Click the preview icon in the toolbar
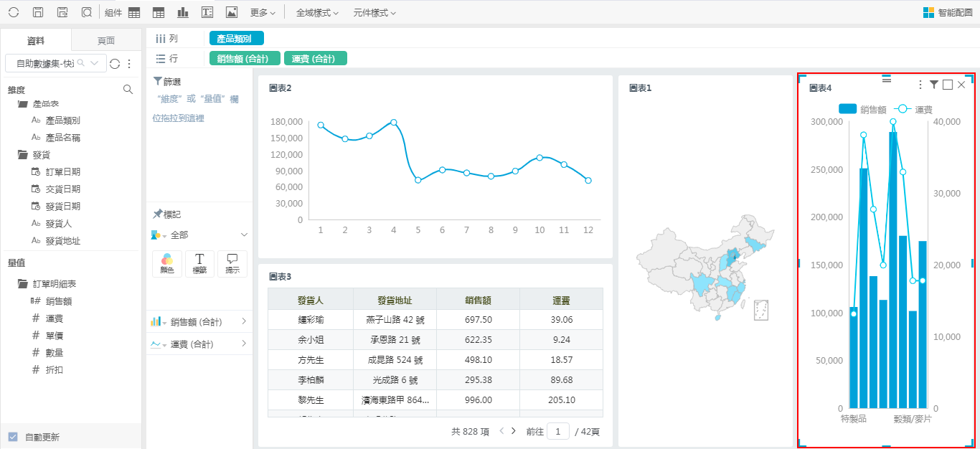980x449 pixels. [x=86, y=12]
